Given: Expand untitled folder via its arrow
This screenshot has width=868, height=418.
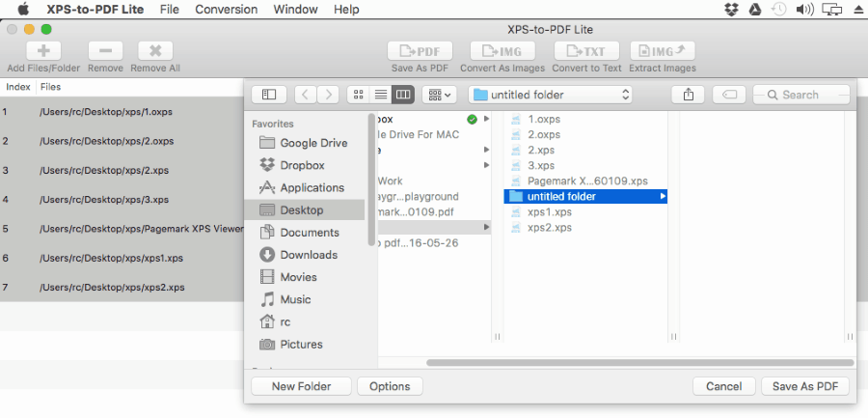Looking at the screenshot, I should click(x=663, y=196).
